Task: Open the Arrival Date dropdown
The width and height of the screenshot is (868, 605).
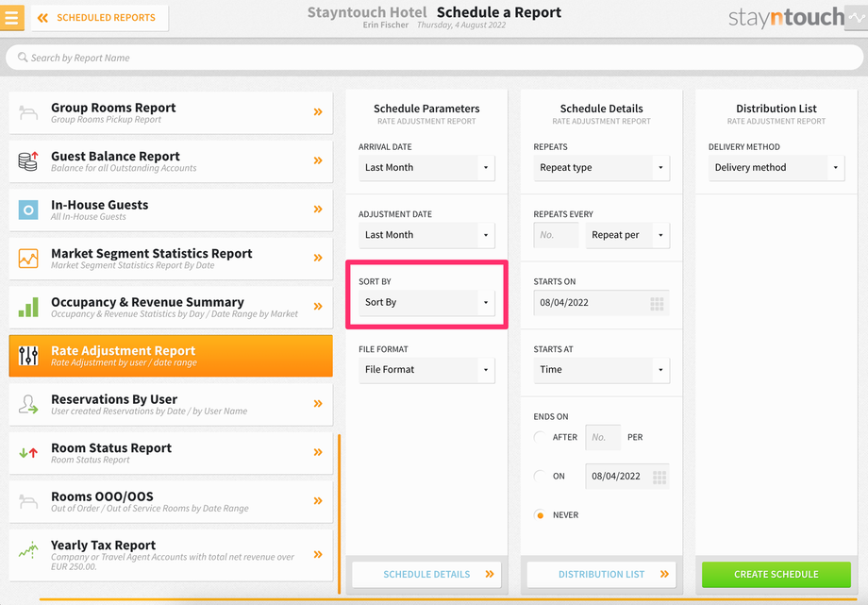Action: (x=426, y=167)
